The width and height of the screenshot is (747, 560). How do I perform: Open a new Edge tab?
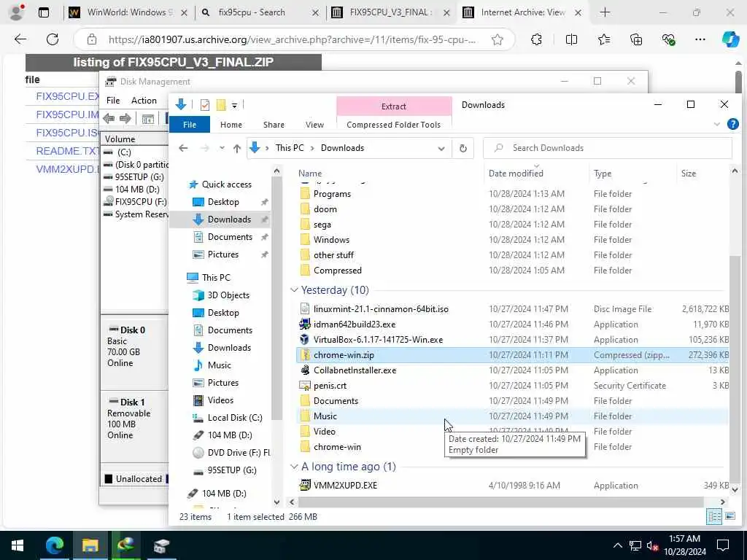click(605, 12)
